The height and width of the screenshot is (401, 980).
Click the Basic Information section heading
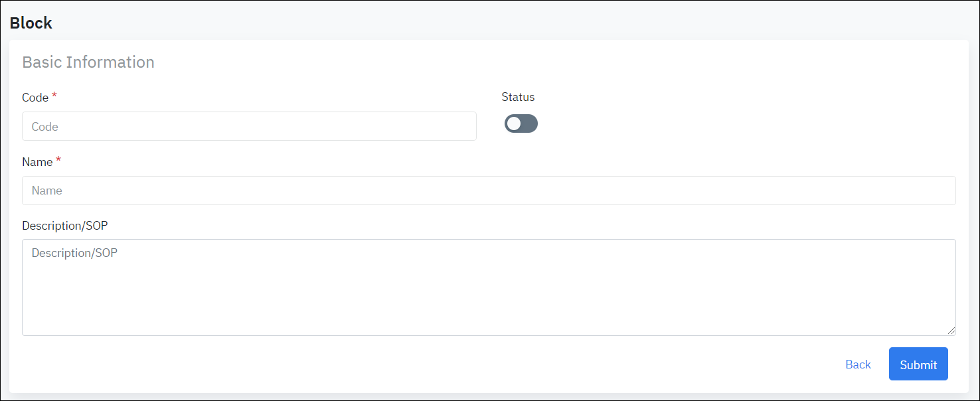tap(88, 62)
